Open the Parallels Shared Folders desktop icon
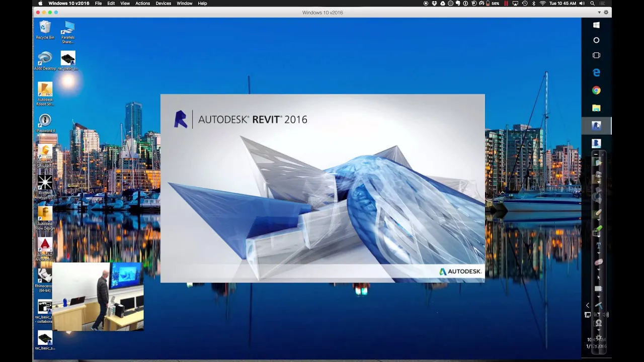 pos(68,32)
